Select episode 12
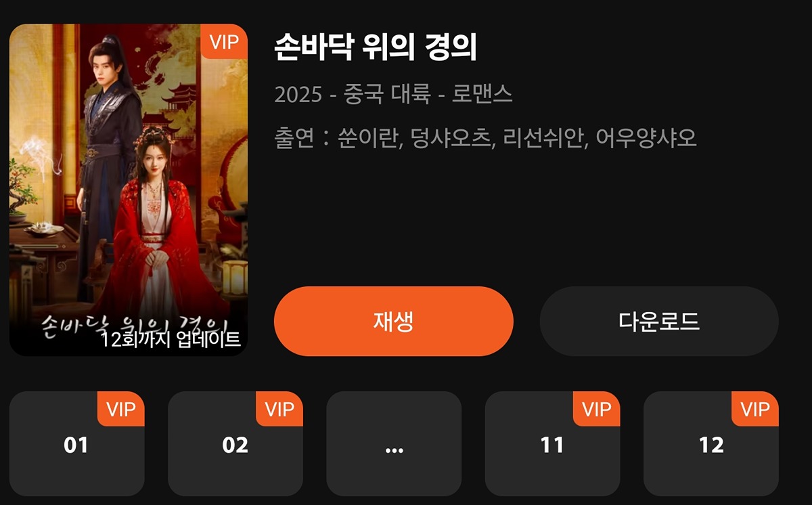812x505 pixels. click(x=711, y=444)
